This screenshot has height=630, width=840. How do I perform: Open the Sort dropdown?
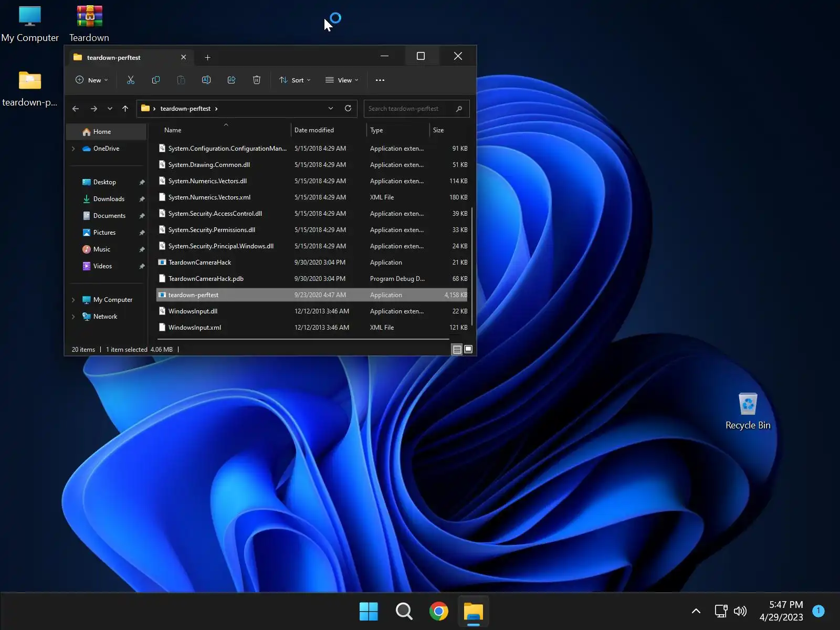[x=295, y=80]
